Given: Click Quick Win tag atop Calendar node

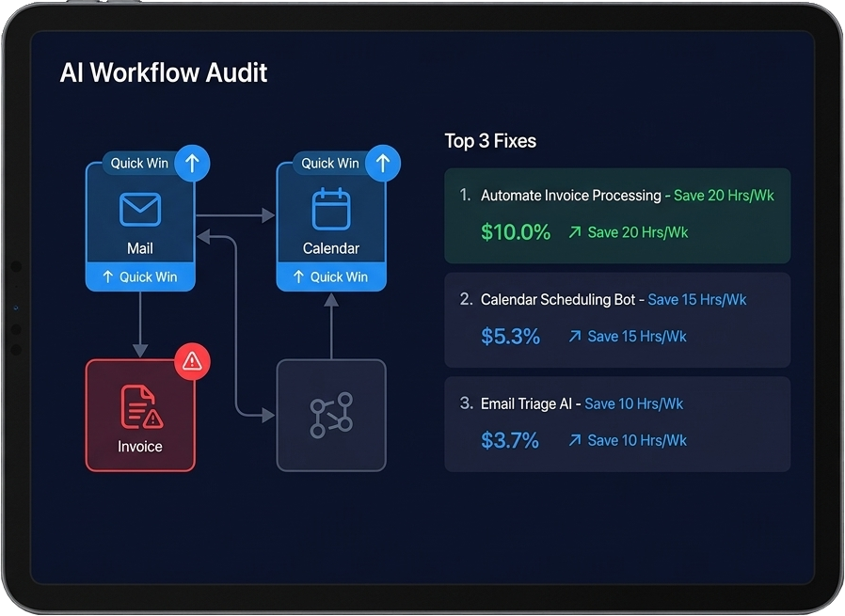Looking at the screenshot, I should (329, 163).
